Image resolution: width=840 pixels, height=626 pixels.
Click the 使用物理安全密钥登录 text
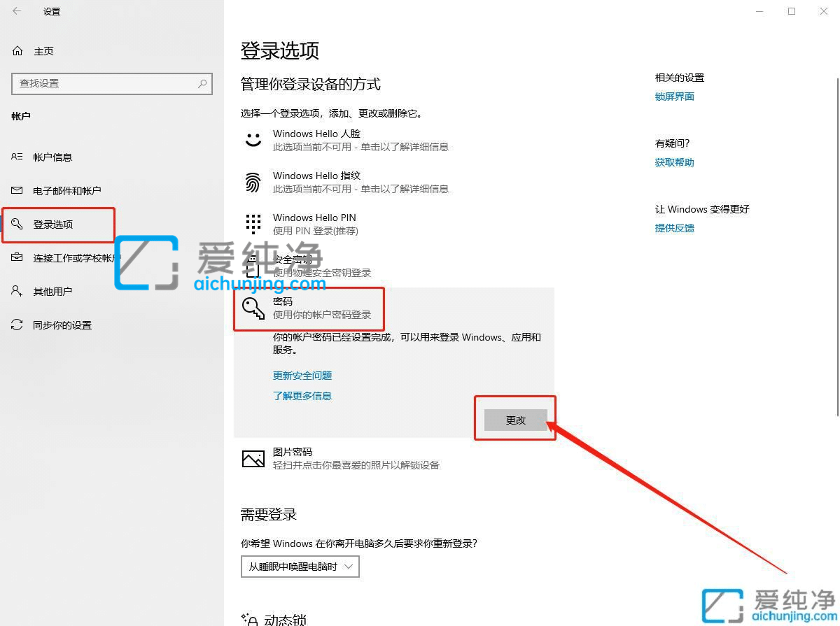pyautogui.click(x=322, y=273)
